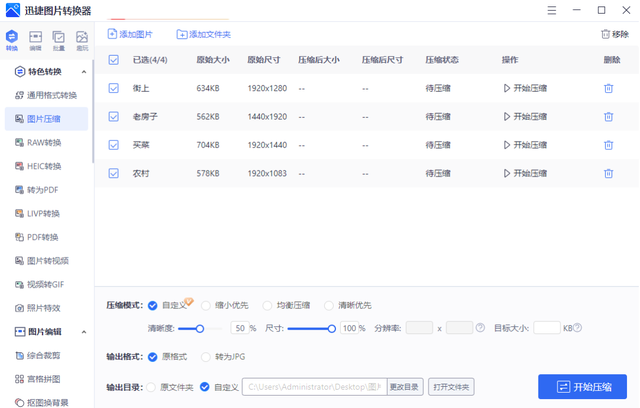Viewport: 640px width, 408px height.
Task: Click the 634KB size cell for 街上
Action: [x=208, y=88]
